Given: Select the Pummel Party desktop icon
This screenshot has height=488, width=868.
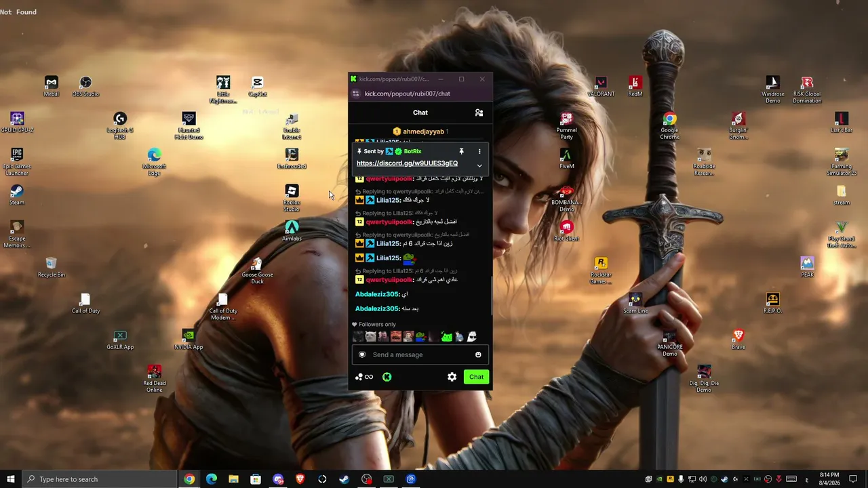Looking at the screenshot, I should pos(566,126).
